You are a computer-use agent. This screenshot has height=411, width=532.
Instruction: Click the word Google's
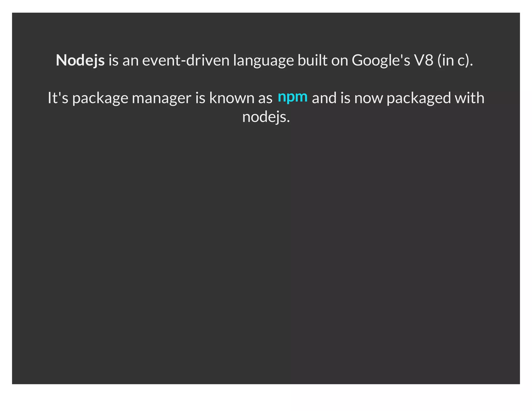(381, 61)
